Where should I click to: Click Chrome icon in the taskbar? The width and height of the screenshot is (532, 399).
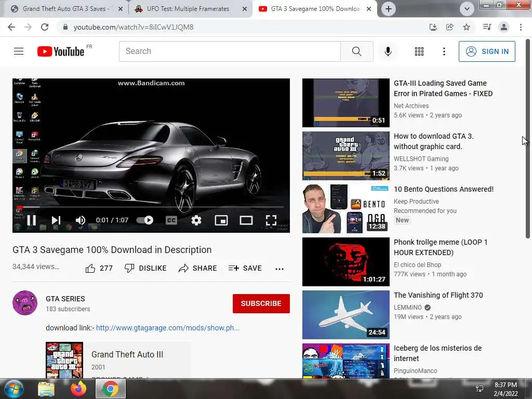110,389
